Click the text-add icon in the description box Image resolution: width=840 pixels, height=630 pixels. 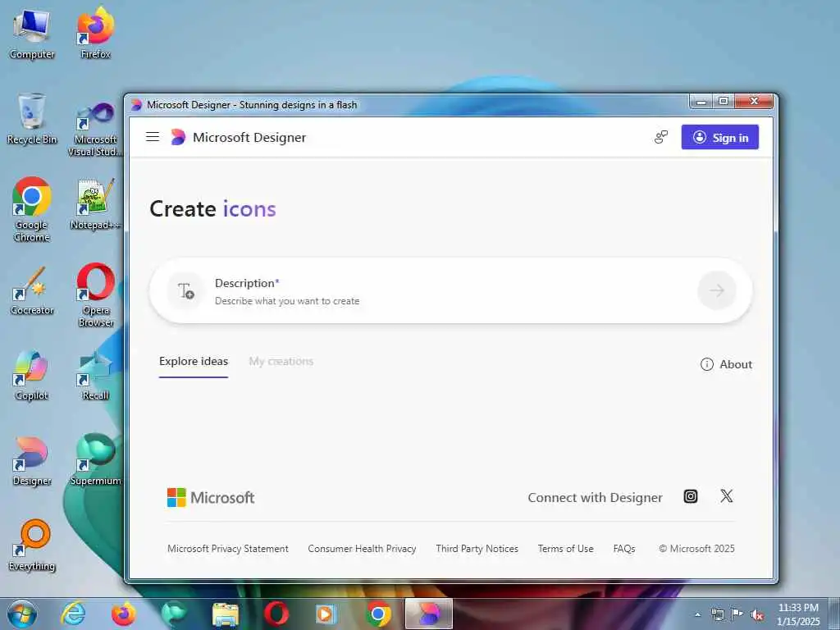pos(186,291)
